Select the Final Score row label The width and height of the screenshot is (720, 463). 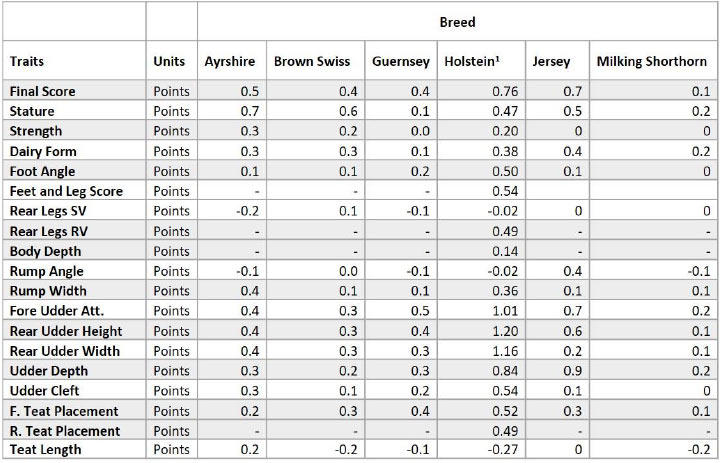[43, 91]
